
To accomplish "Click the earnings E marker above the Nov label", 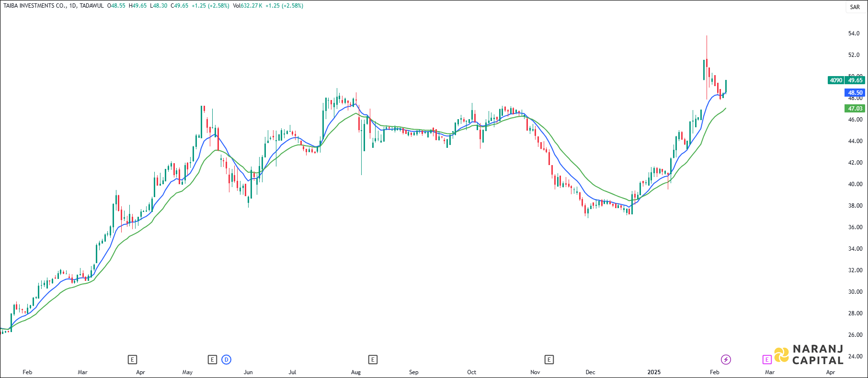I will pos(549,359).
